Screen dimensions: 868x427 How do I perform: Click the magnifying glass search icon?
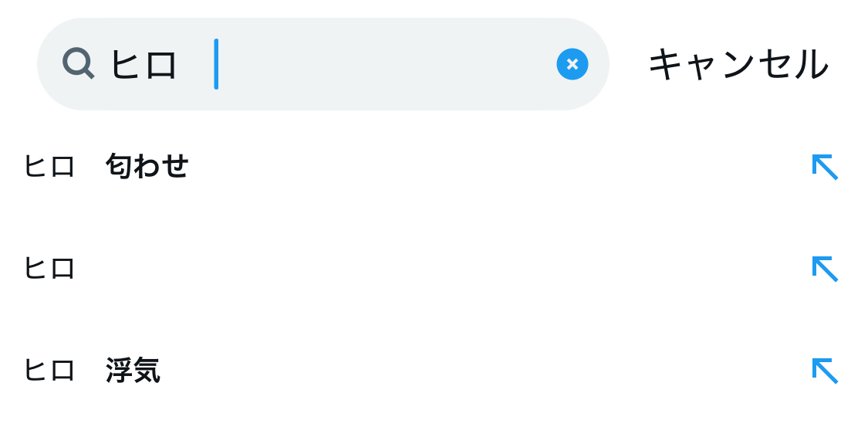78,63
